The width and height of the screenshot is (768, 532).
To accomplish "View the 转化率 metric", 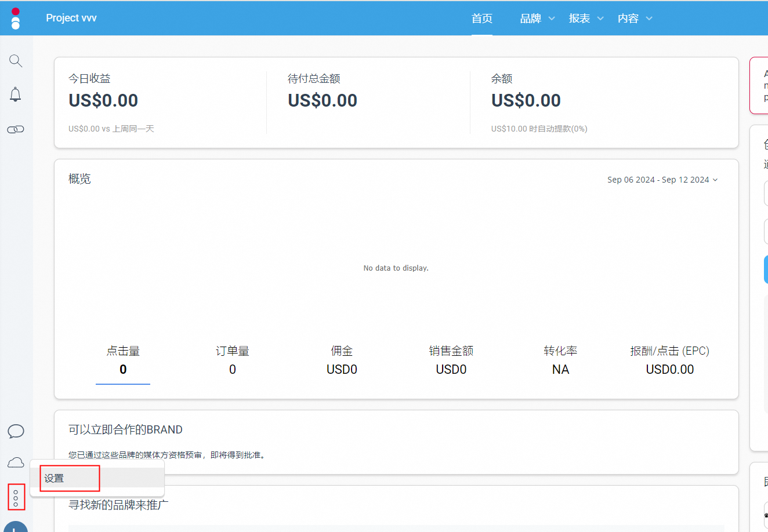I will pyautogui.click(x=560, y=359).
